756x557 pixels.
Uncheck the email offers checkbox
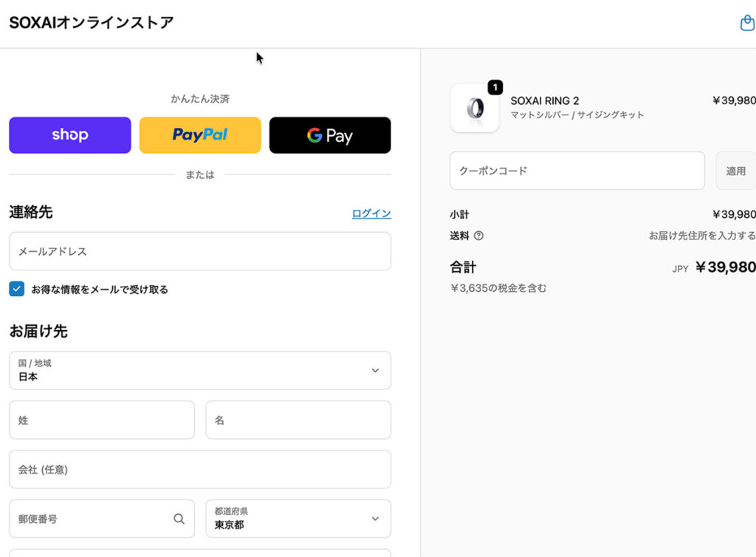17,289
